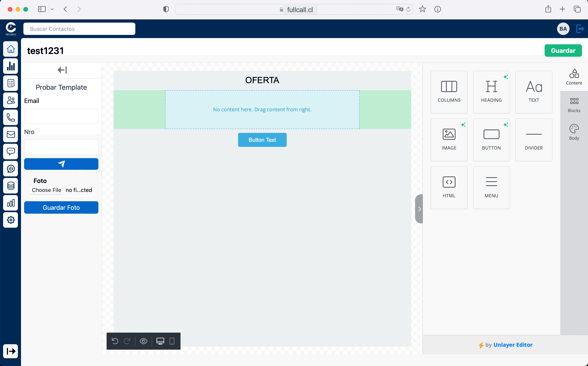
Task: Switch to the Blocks tab
Action: [x=574, y=105]
